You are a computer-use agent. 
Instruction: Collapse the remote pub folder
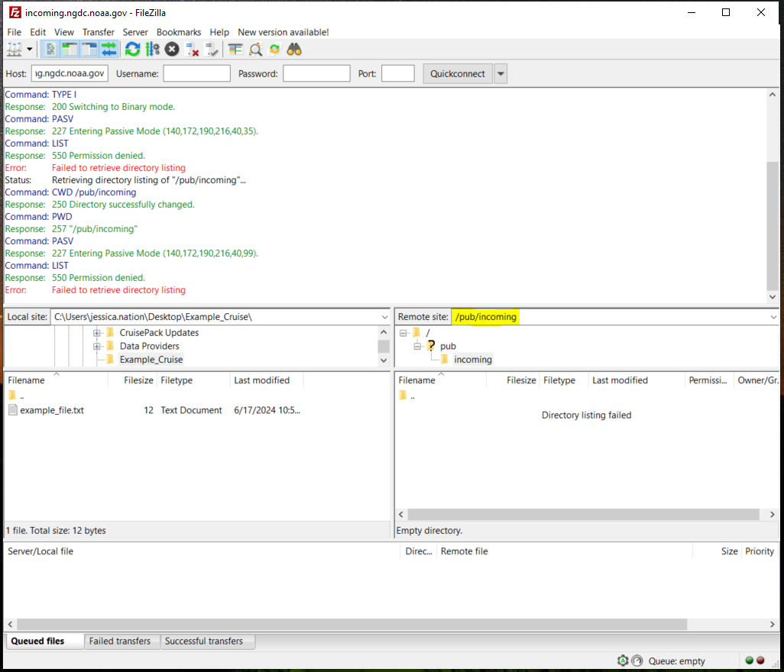417,346
